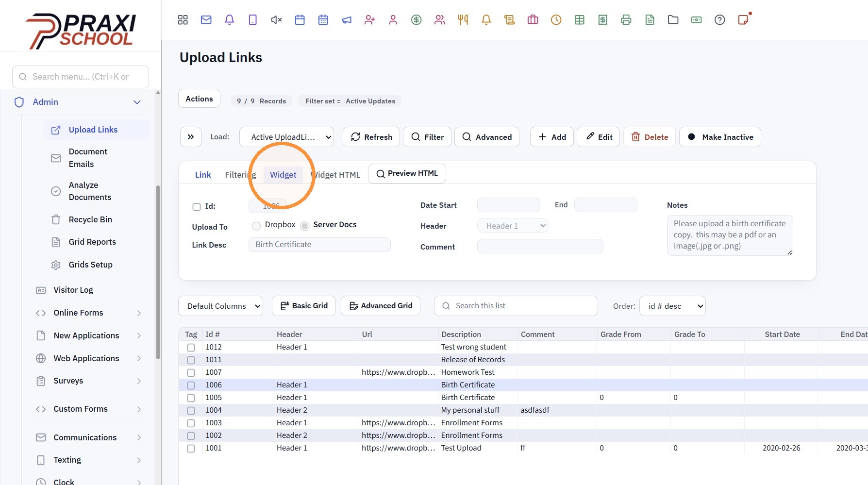Expand the Online Forms menu
Image resolution: width=868 pixels, height=485 pixels.
tap(139, 313)
